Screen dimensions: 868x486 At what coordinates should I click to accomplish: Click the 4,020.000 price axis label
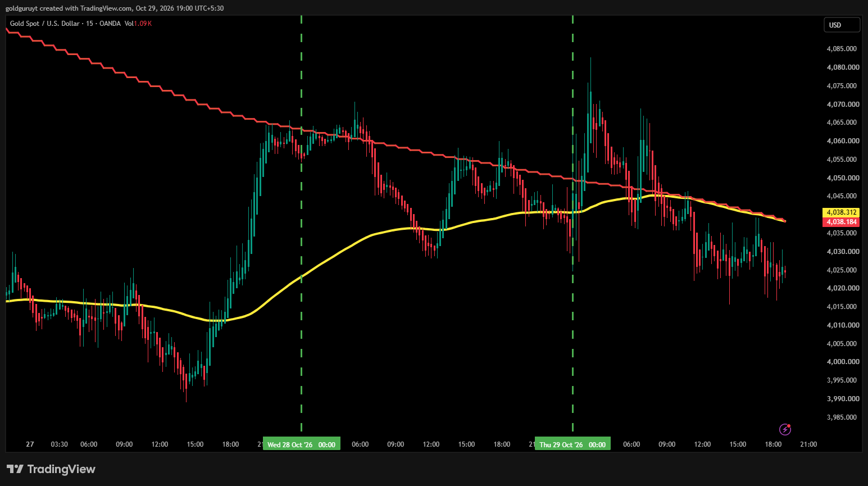pos(843,288)
